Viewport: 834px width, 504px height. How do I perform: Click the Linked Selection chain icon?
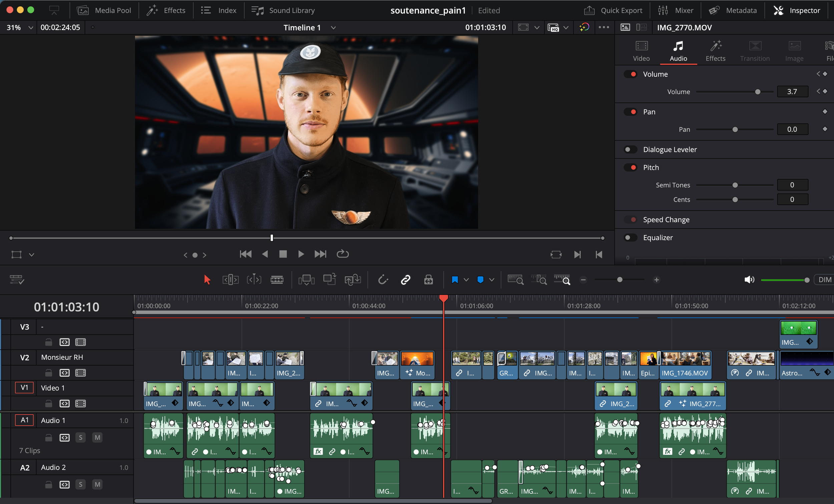click(406, 280)
